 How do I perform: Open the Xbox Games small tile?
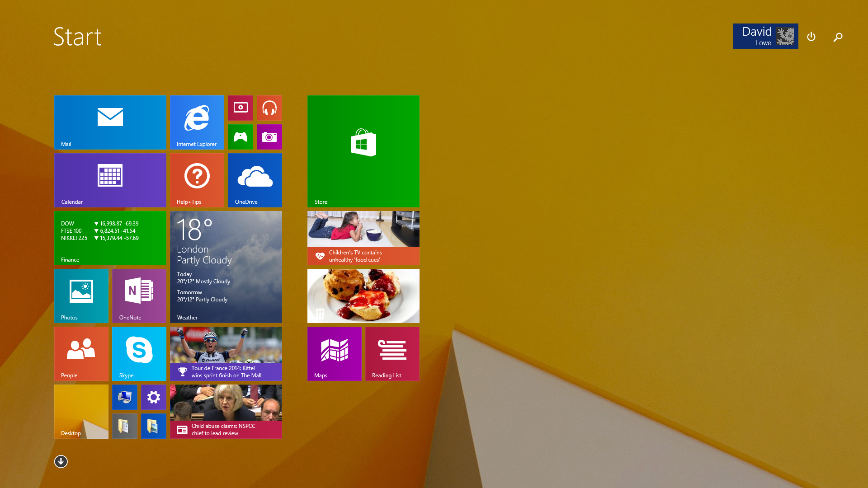[x=240, y=137]
